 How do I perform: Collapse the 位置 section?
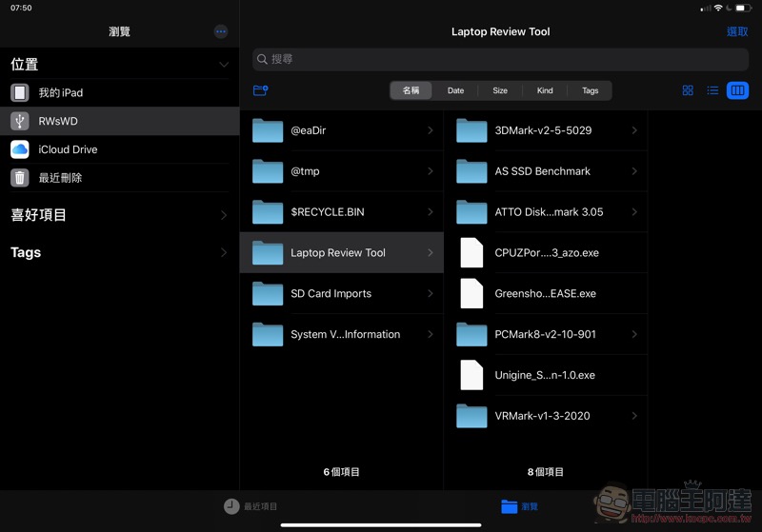pyautogui.click(x=224, y=65)
